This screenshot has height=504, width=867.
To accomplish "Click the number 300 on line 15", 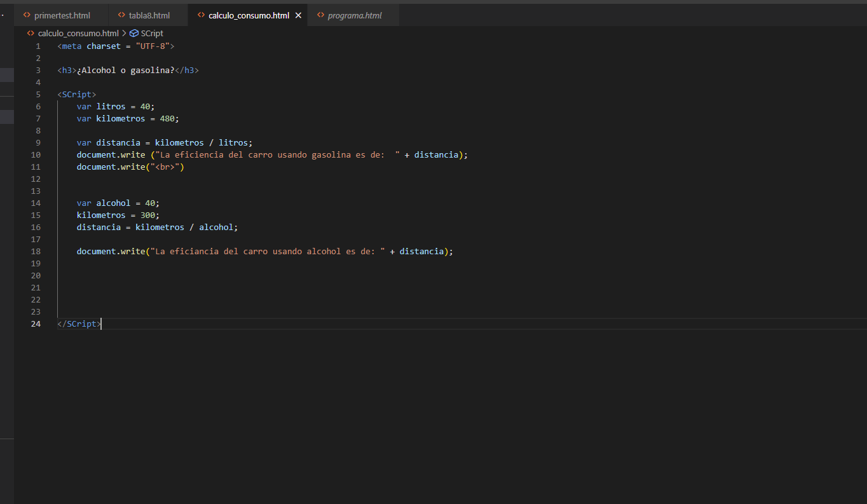I will 147,215.
